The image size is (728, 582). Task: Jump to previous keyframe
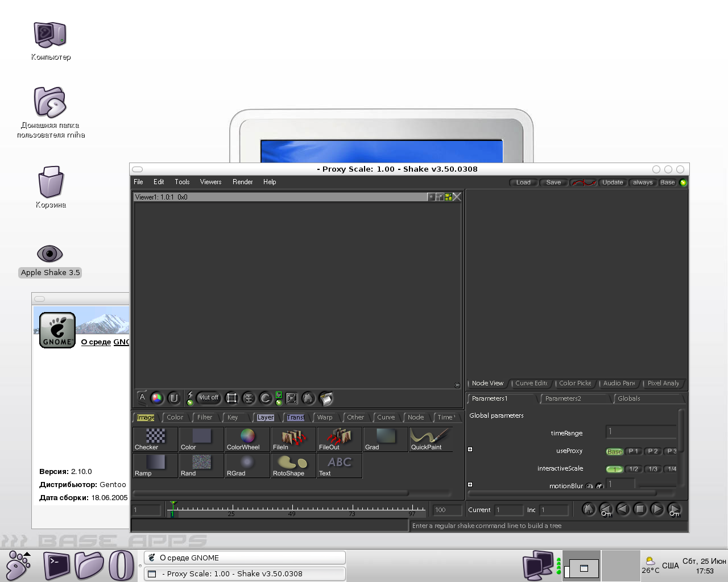pyautogui.click(x=606, y=510)
